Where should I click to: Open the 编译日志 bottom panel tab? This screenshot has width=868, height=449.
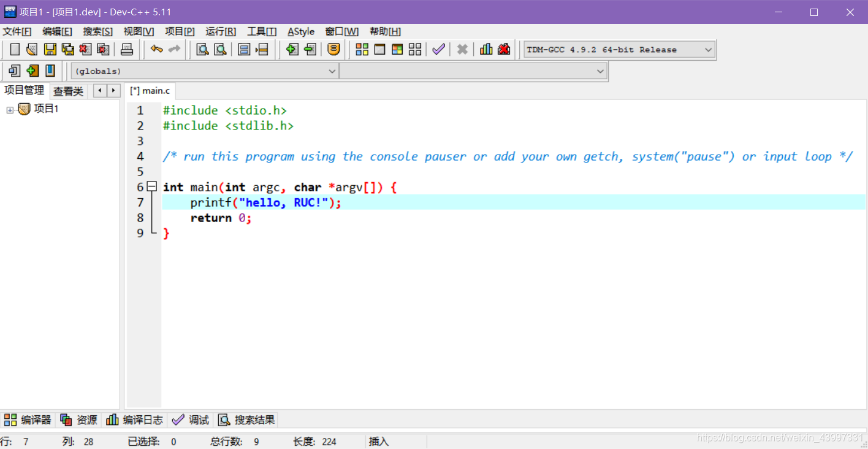135,420
